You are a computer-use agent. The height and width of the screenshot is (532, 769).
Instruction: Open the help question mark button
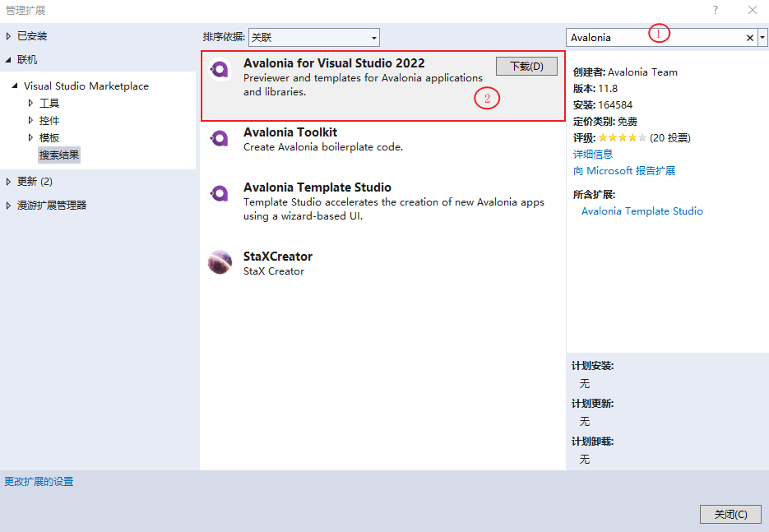(716, 10)
